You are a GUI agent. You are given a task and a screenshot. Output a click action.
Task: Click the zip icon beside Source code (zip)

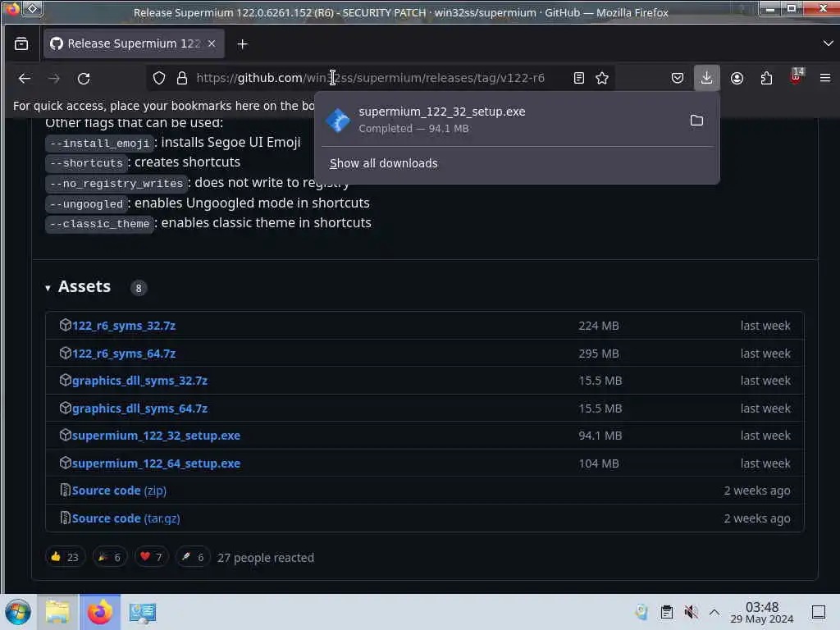(x=66, y=491)
